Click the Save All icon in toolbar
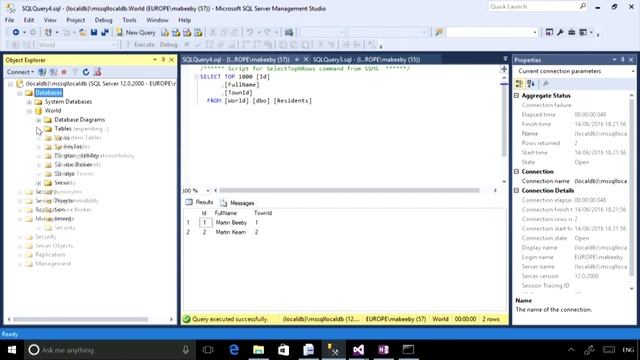Image resolution: width=640 pixels, height=360 pixels. tap(105, 32)
